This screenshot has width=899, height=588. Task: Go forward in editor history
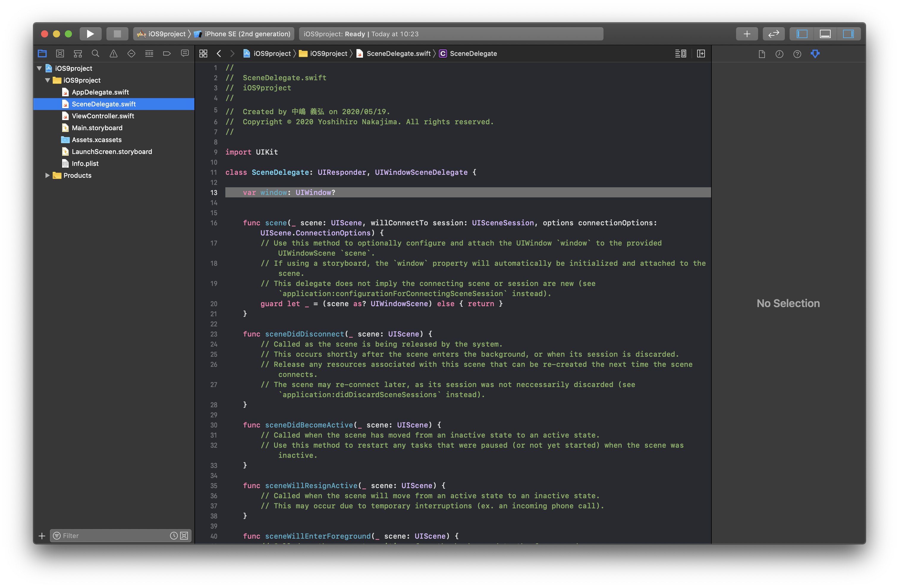pyautogui.click(x=232, y=54)
